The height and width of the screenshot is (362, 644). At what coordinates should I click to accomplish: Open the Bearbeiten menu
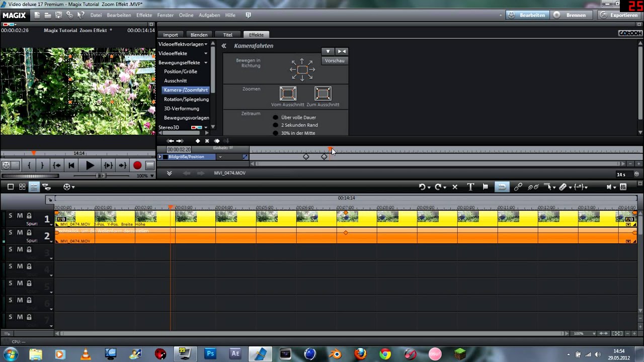point(119,15)
